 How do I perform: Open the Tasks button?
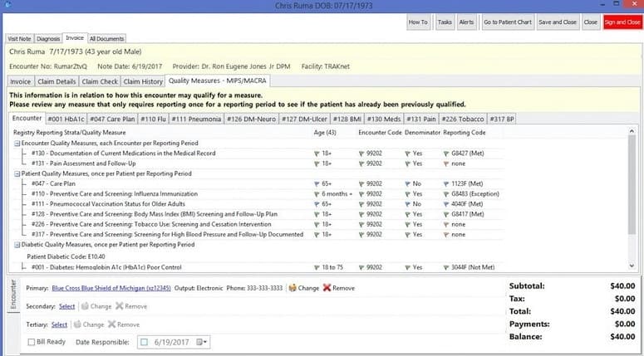click(x=445, y=22)
